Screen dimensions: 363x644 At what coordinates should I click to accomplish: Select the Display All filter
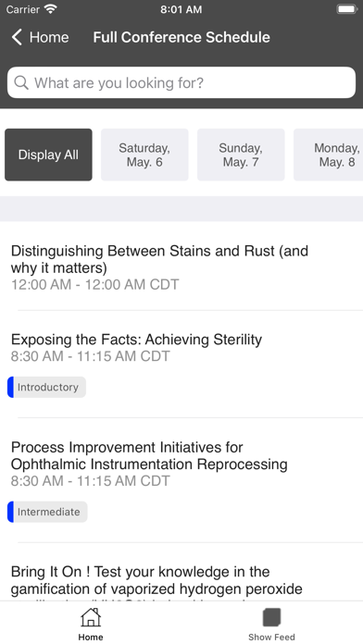pos(48,155)
